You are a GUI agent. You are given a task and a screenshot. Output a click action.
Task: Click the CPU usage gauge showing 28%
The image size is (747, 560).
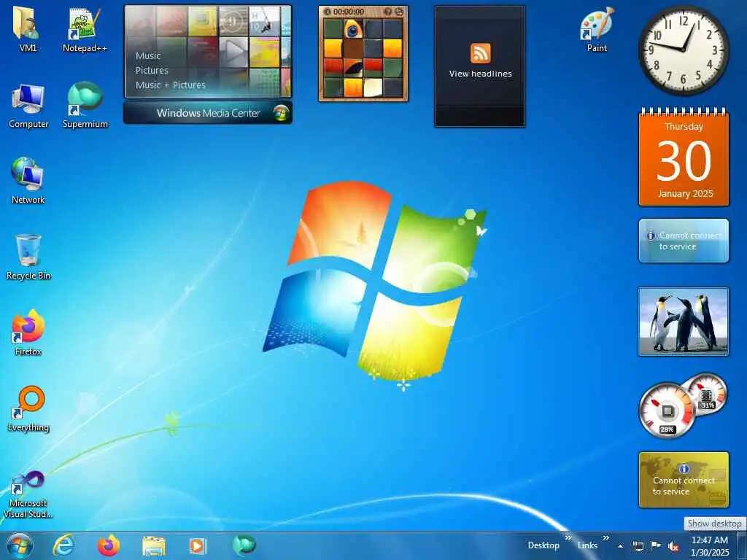[667, 411]
